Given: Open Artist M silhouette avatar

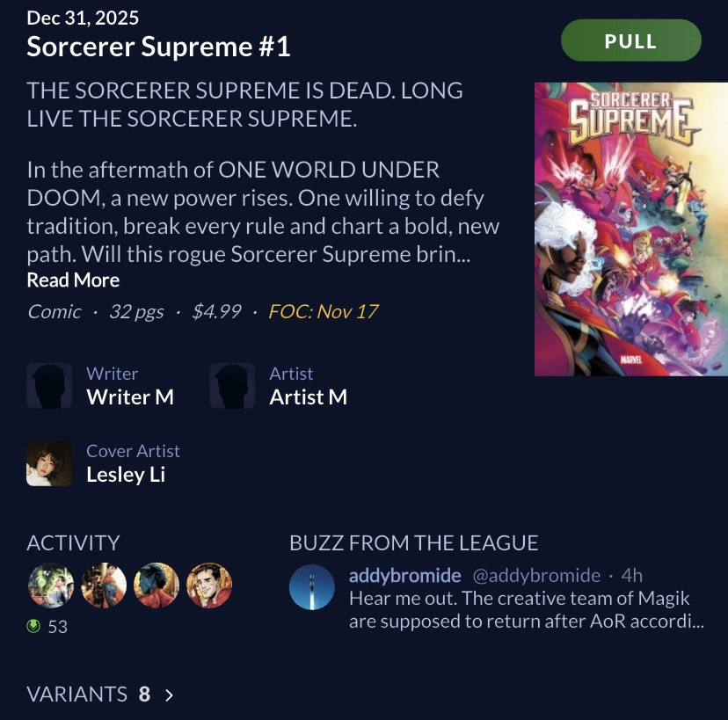Looking at the screenshot, I should (232, 386).
